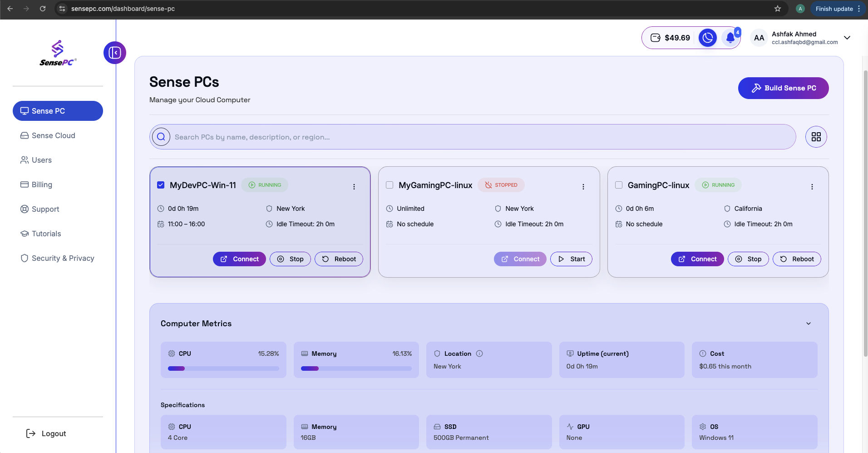
Task: Click the RUNNING badge on GamingPC-linux
Action: [718, 185]
